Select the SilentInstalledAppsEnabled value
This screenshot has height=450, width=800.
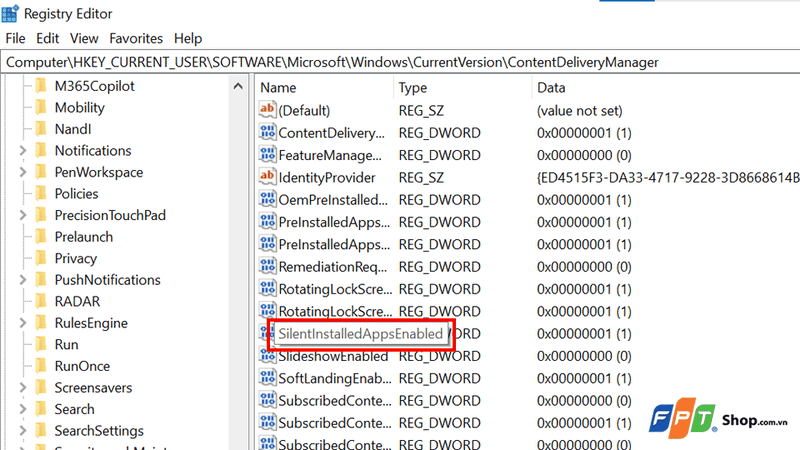(x=360, y=334)
